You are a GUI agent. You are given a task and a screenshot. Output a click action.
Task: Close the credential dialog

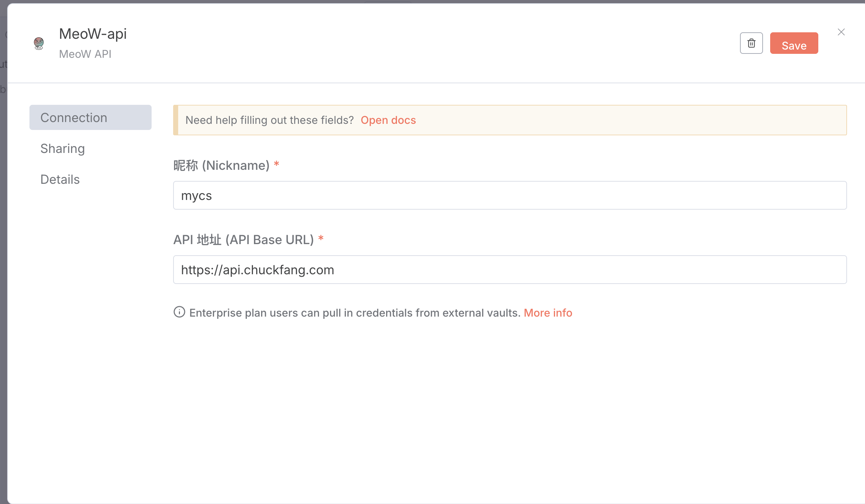(x=841, y=32)
